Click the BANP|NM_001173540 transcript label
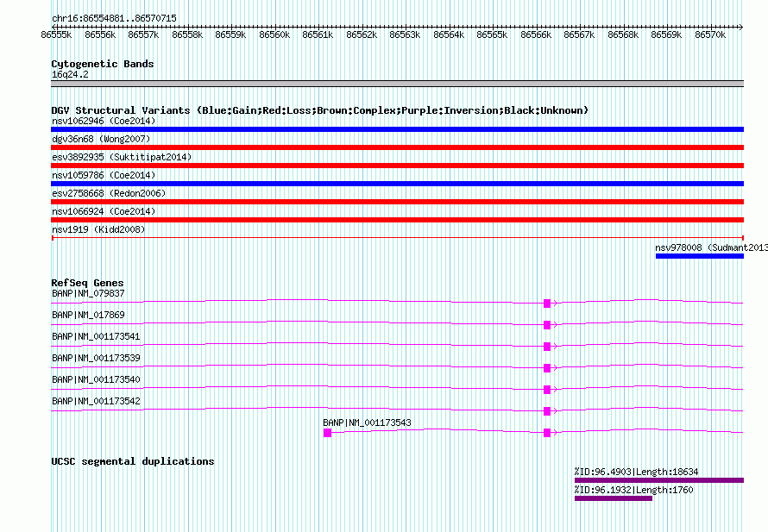 [x=96, y=379]
